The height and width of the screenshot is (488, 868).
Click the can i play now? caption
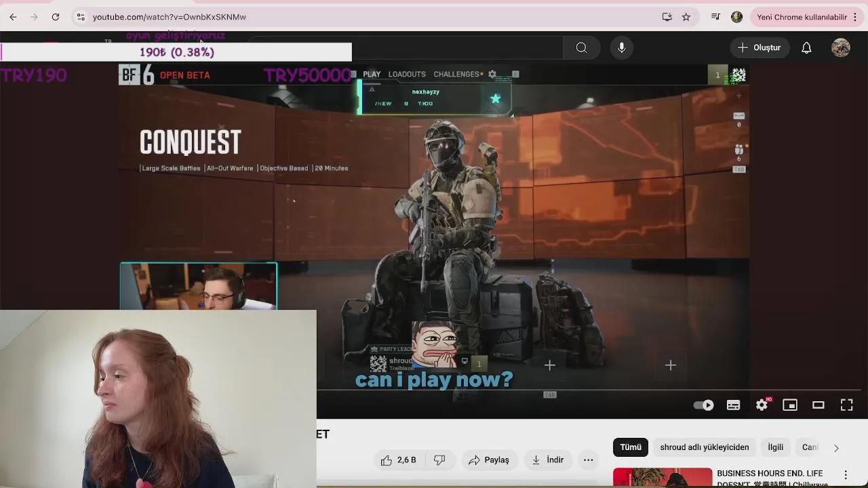(x=434, y=379)
